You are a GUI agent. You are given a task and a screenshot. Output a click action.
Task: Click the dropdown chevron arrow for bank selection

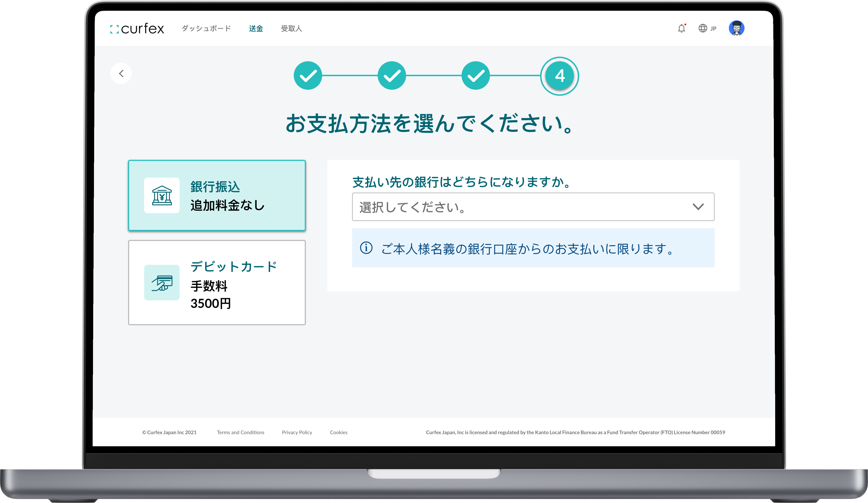coord(698,207)
